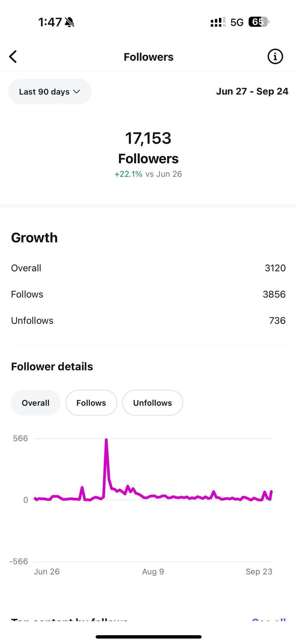
Task: Click the chevron beside Last 90 days
Action: pos(77,92)
